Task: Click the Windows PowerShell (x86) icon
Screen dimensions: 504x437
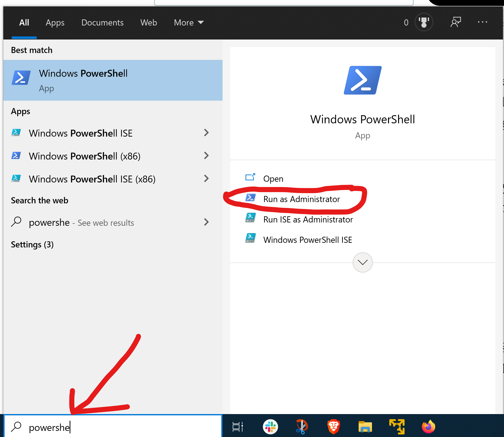Action: (x=16, y=155)
